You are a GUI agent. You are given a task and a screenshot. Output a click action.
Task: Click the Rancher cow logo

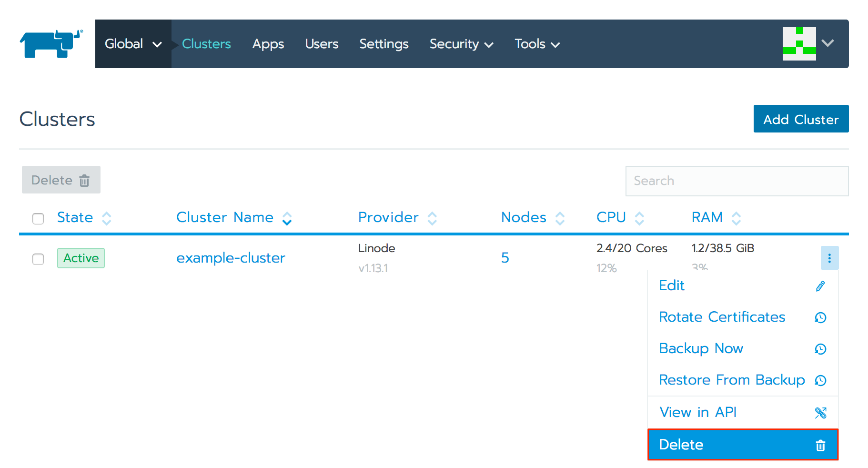pos(51,44)
